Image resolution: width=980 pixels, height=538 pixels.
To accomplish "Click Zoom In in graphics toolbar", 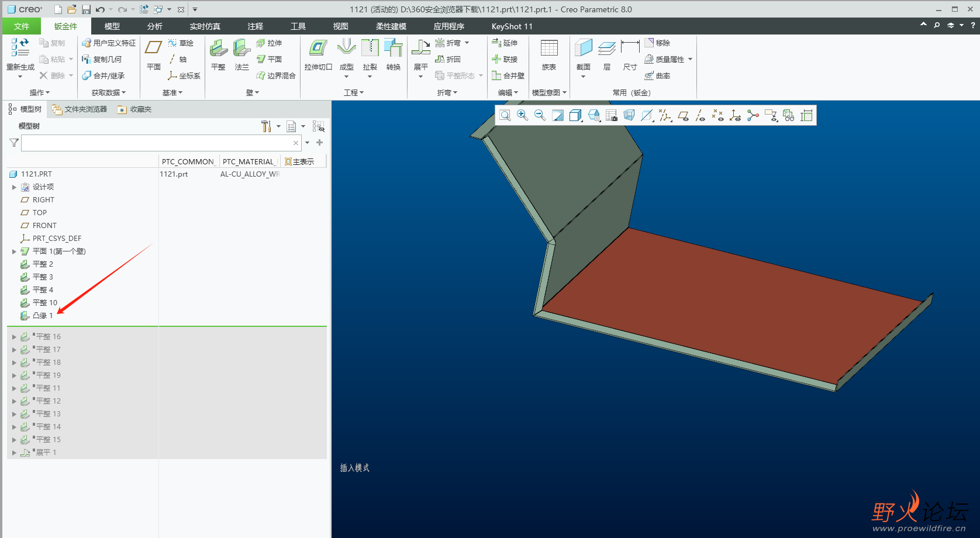I will point(522,116).
